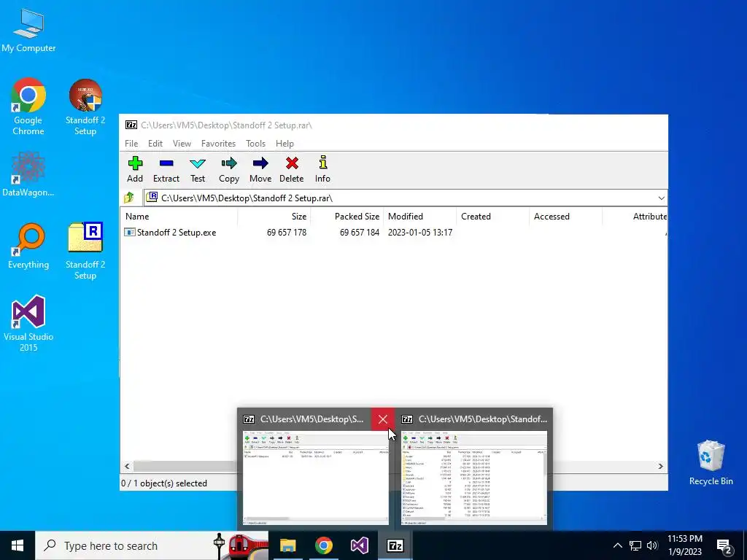Open Everything search desktop shortcut

(x=28, y=246)
